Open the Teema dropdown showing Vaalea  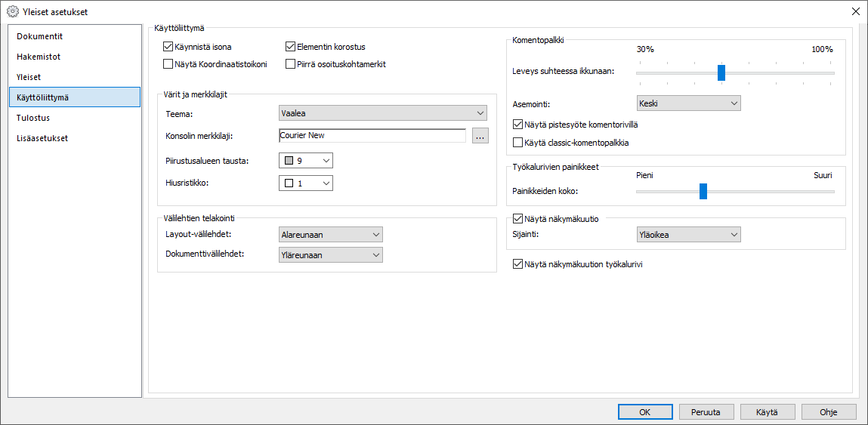pos(382,113)
